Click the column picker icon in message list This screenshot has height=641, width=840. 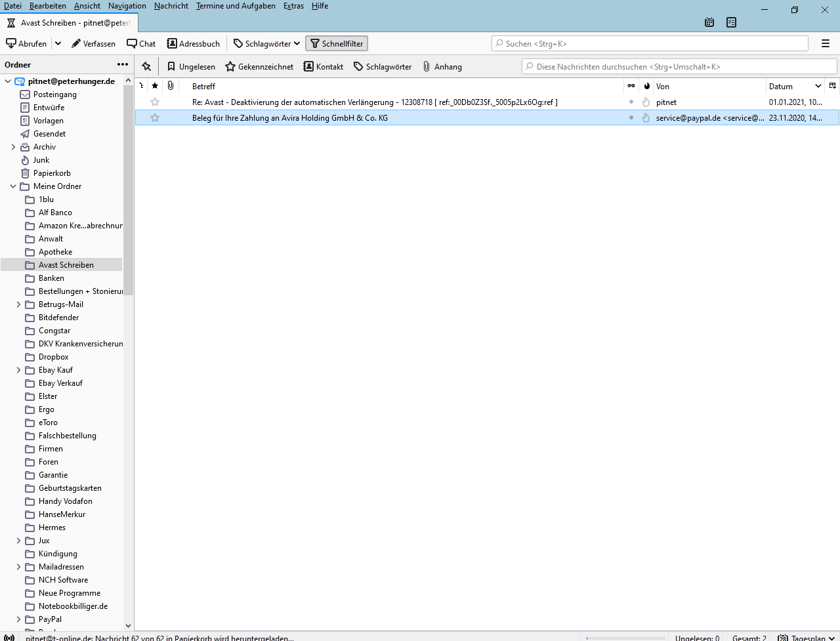pyautogui.click(x=833, y=86)
